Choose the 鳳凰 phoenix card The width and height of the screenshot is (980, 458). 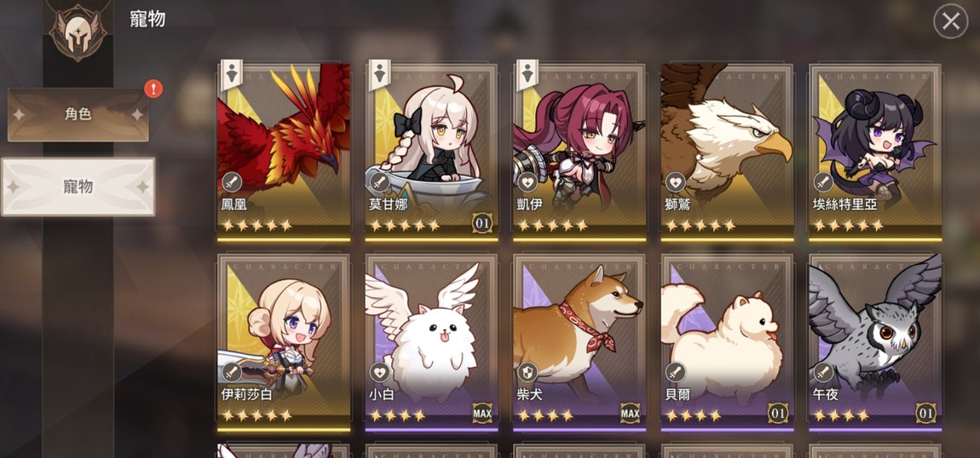pos(284,152)
